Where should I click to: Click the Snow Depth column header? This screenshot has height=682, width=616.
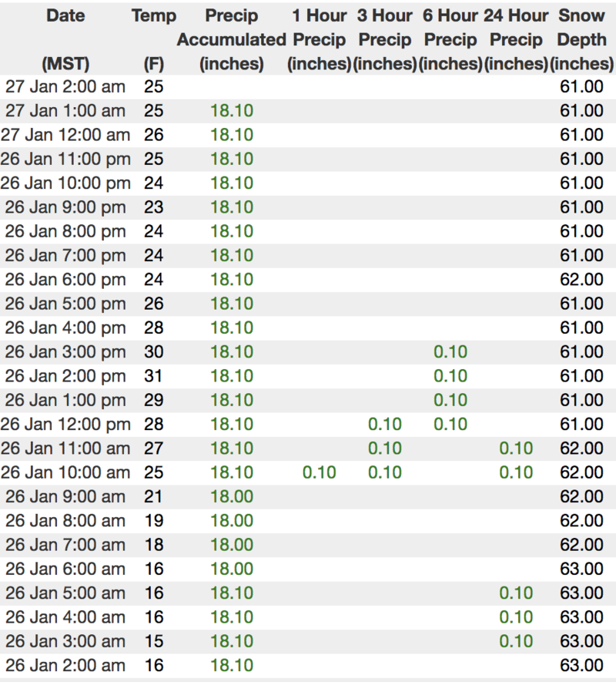[x=581, y=39]
